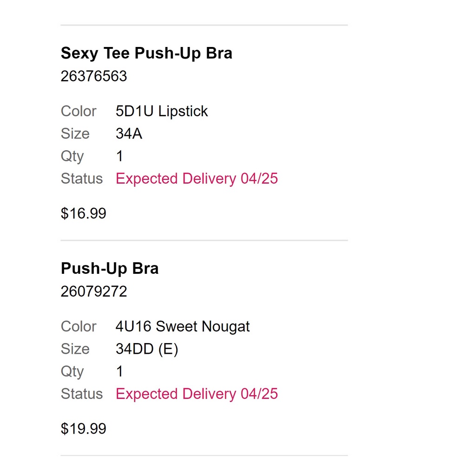Click the Color label of Sexy Tee item
This screenshot has width=476, height=476.
point(78,111)
